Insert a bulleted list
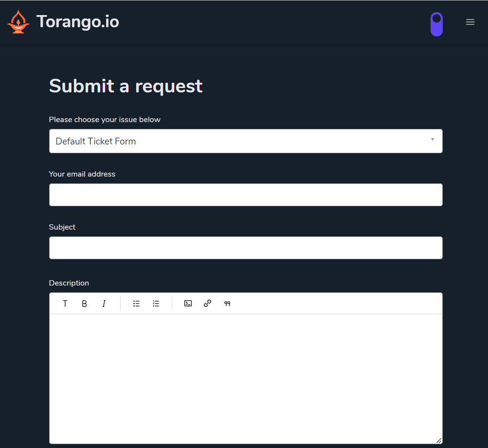Image resolution: width=488 pixels, height=448 pixels. tap(137, 304)
